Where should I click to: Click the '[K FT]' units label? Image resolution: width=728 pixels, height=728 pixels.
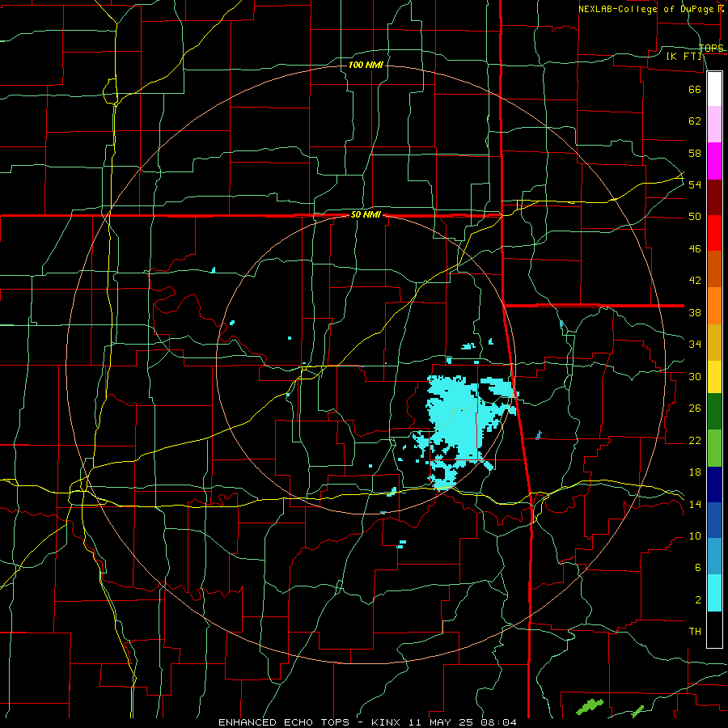[x=684, y=57]
